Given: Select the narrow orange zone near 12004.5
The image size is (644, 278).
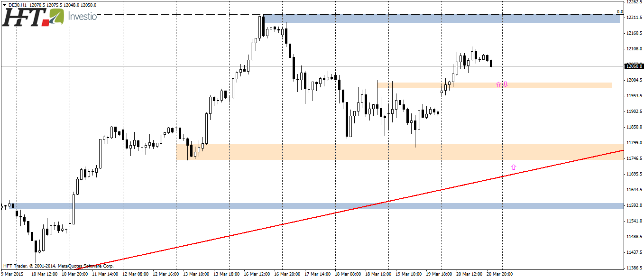Looking at the screenshot, I should point(495,85).
